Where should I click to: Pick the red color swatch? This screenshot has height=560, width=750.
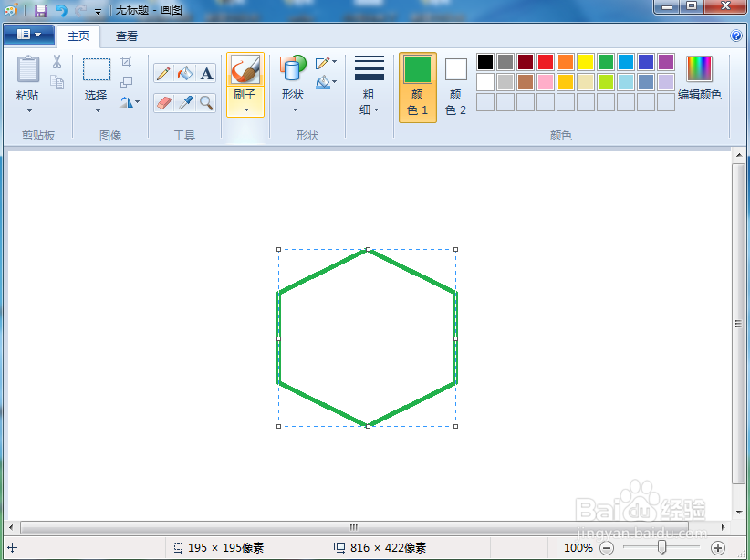click(x=546, y=62)
